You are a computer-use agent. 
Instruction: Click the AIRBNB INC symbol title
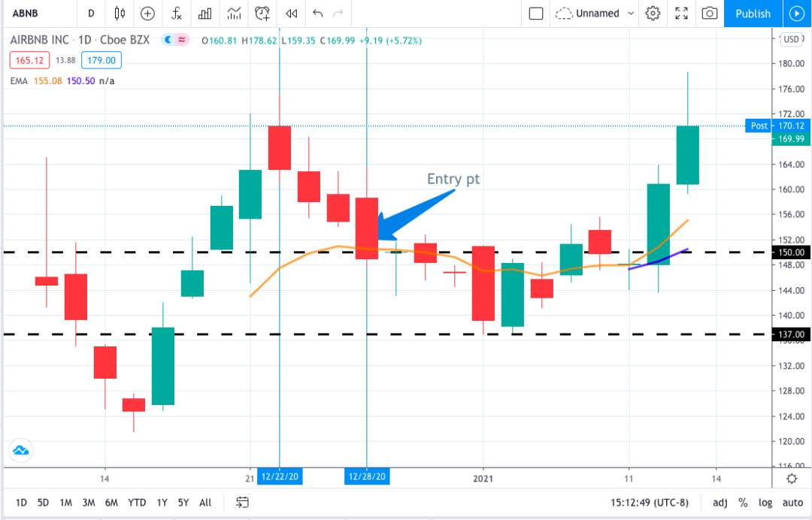(x=39, y=40)
